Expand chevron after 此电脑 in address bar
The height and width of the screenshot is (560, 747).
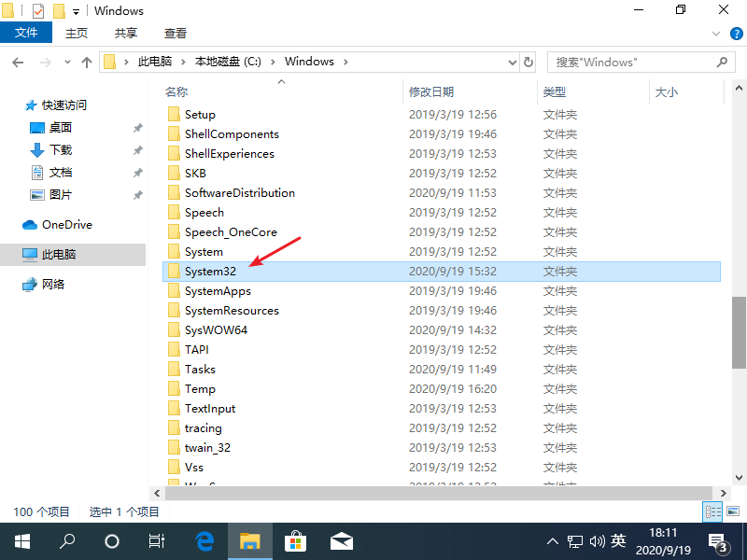point(183,62)
